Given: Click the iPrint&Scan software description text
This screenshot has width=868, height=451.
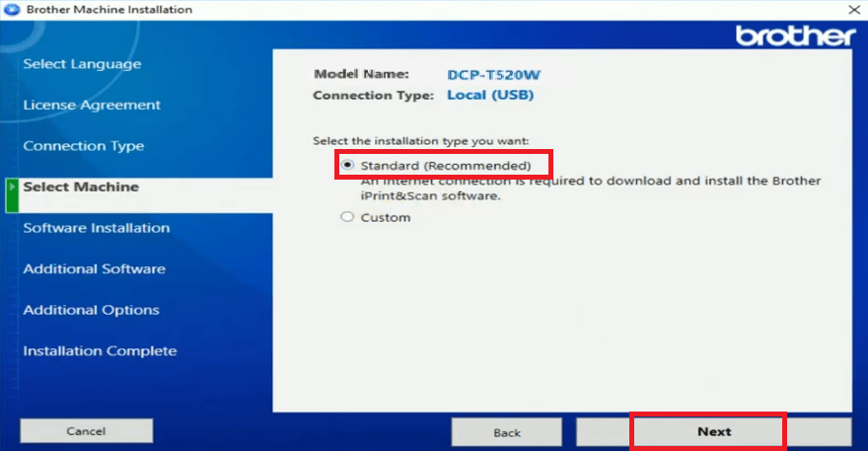Looking at the screenshot, I should coord(591,188).
